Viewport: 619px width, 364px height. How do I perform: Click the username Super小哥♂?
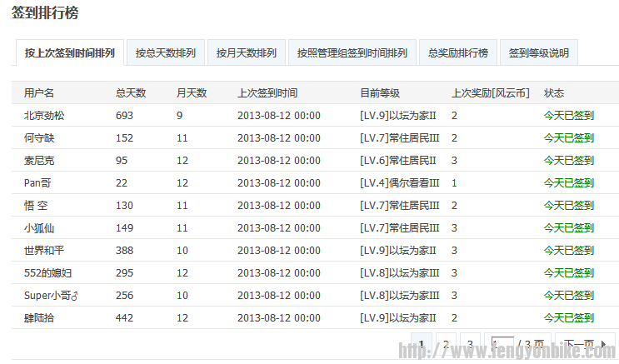[51, 296]
